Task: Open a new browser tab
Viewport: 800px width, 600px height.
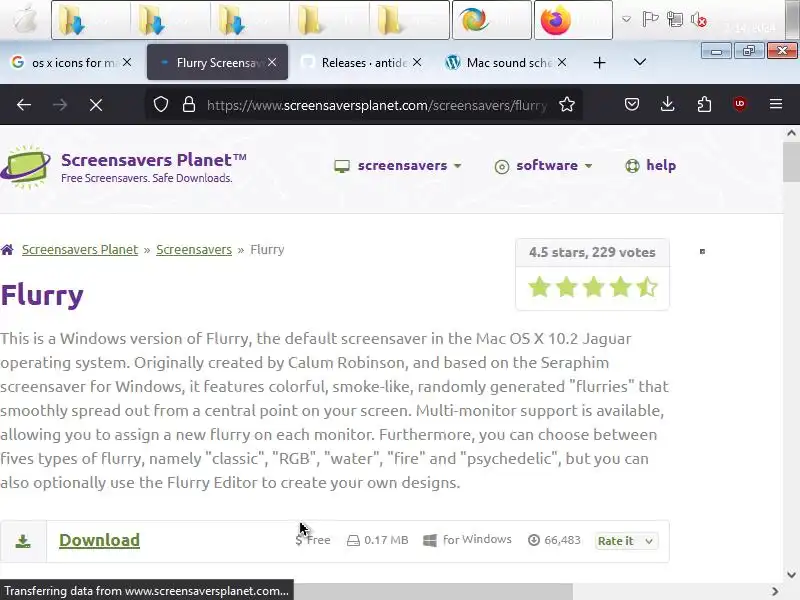Action: pyautogui.click(x=599, y=62)
